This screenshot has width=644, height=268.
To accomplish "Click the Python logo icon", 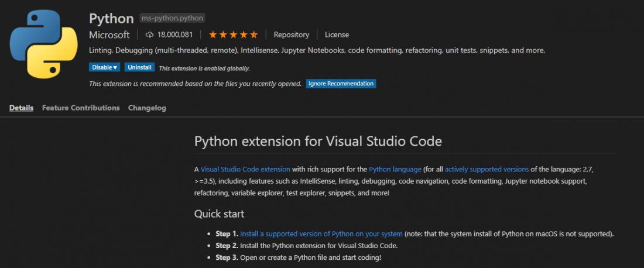I will tap(43, 44).
